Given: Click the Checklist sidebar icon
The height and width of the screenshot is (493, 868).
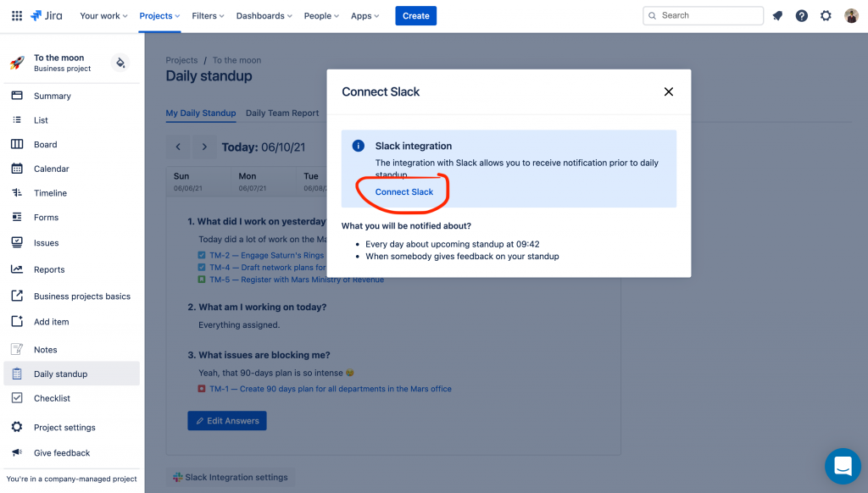Looking at the screenshot, I should click(x=17, y=398).
